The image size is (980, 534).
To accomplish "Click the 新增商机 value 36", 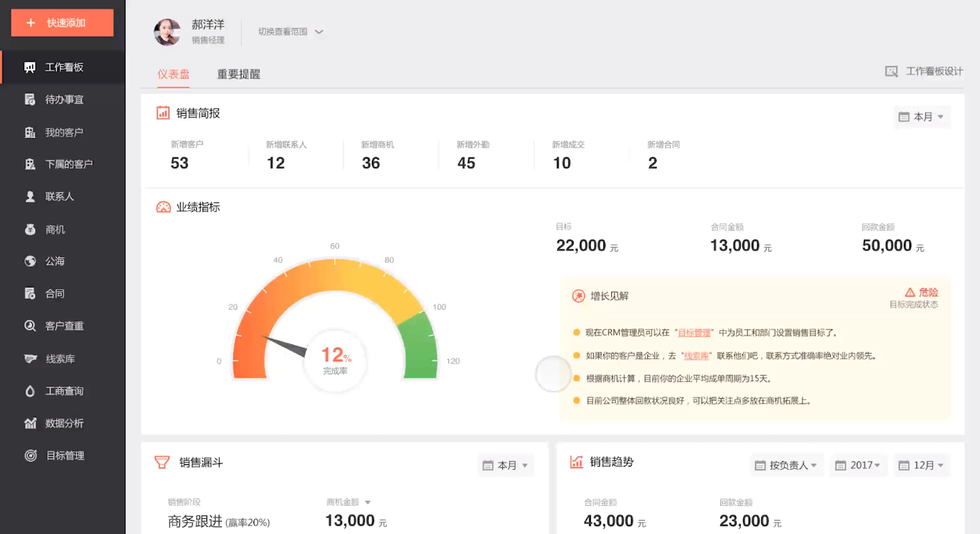I will [371, 163].
